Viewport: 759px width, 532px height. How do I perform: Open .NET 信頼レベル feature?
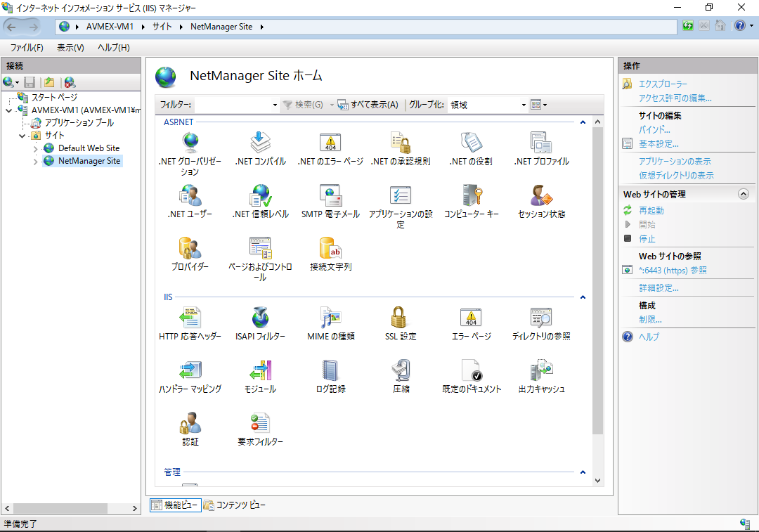pyautogui.click(x=261, y=202)
